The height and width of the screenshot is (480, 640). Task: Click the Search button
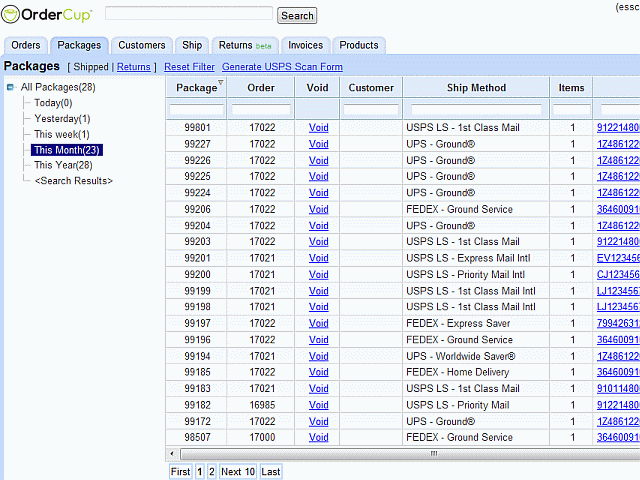(x=297, y=15)
